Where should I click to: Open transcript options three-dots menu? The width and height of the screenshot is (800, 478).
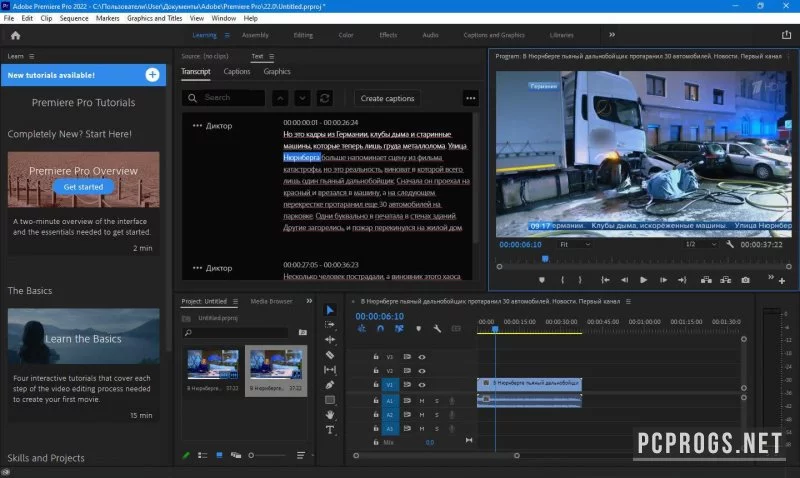click(470, 98)
